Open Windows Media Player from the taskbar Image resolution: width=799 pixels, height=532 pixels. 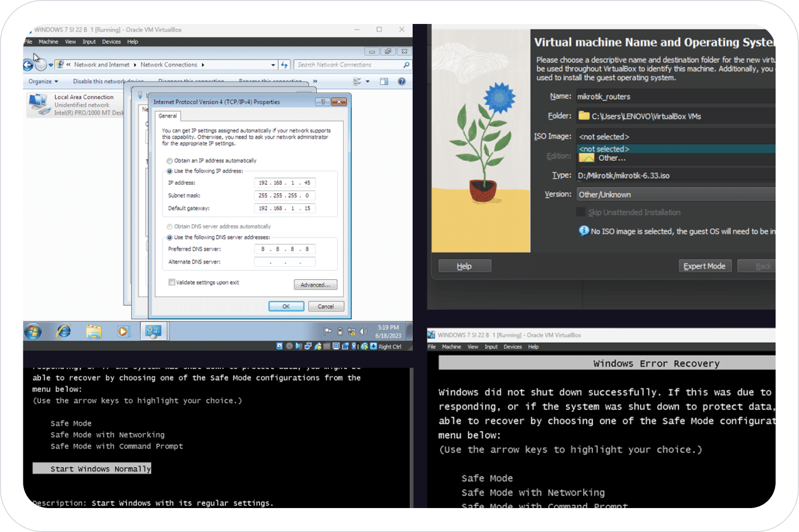(123, 331)
